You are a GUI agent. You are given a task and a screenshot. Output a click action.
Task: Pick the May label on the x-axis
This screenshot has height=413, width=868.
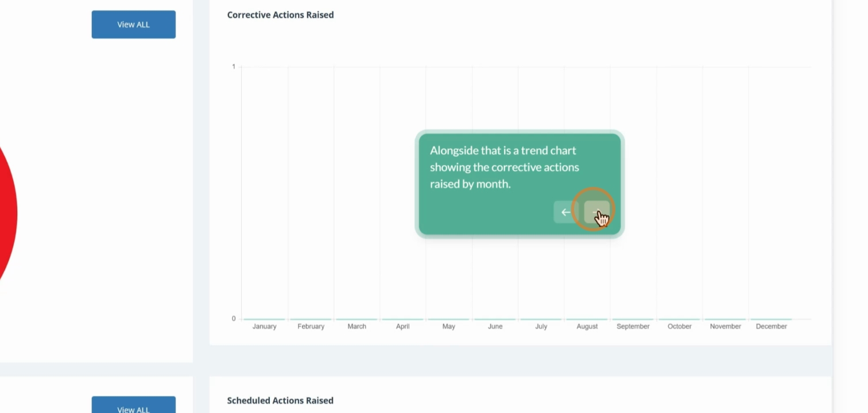coord(448,326)
